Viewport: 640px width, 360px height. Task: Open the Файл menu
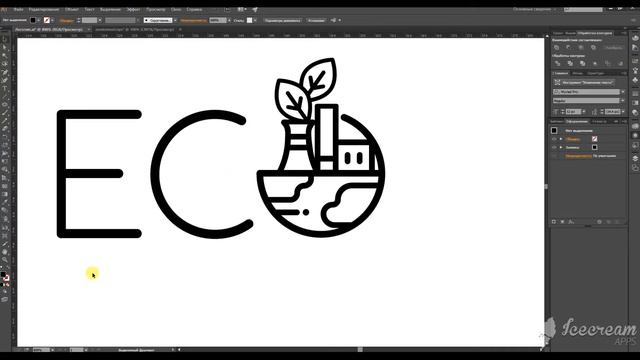pos(18,9)
